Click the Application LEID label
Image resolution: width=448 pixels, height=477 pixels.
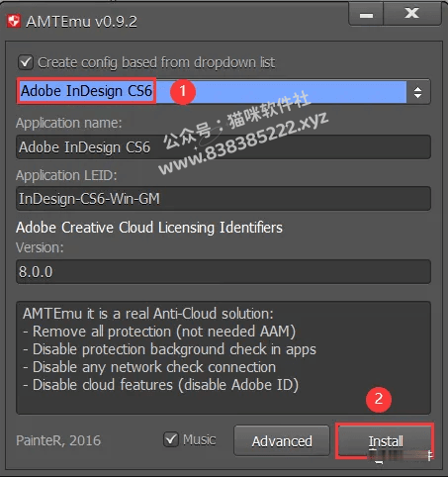(66, 175)
